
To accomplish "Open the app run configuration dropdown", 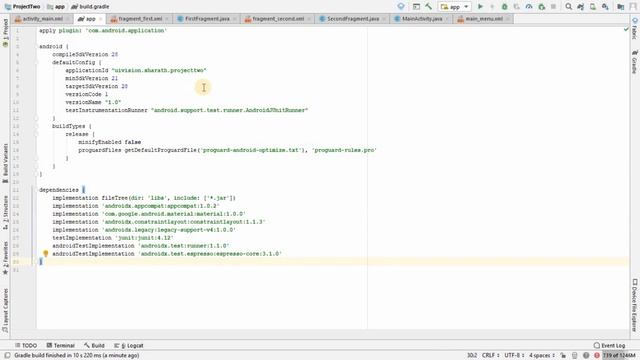I will [455, 7].
